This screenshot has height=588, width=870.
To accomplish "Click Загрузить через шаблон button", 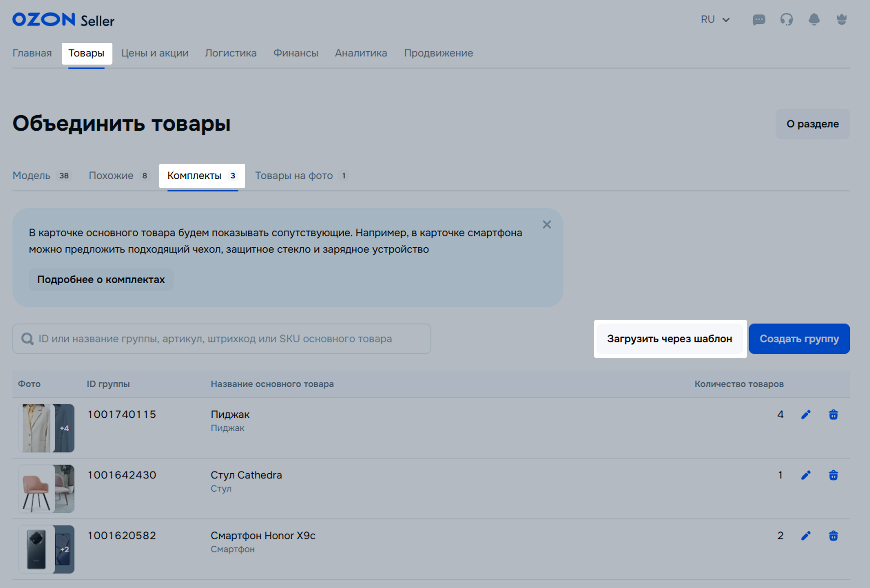I will [669, 339].
